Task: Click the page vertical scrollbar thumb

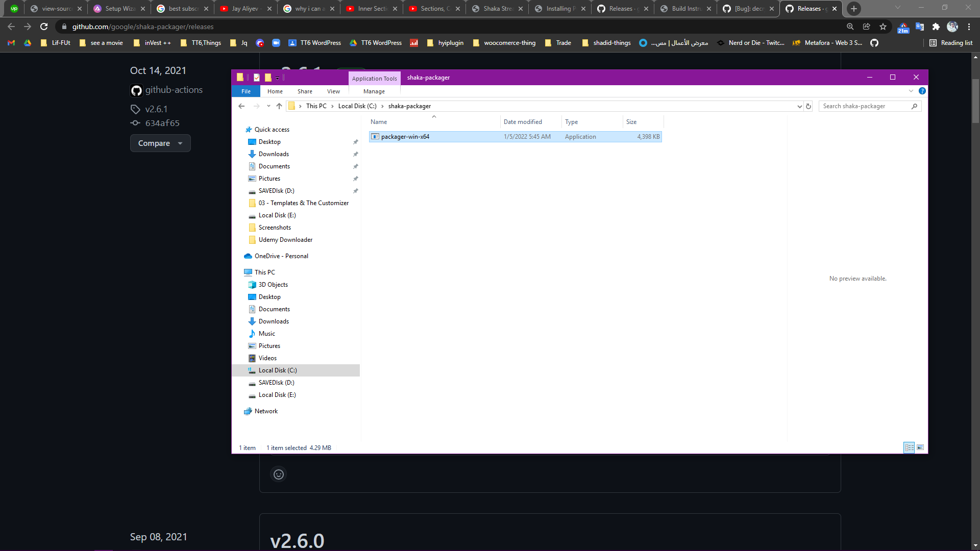Action: tap(975, 101)
